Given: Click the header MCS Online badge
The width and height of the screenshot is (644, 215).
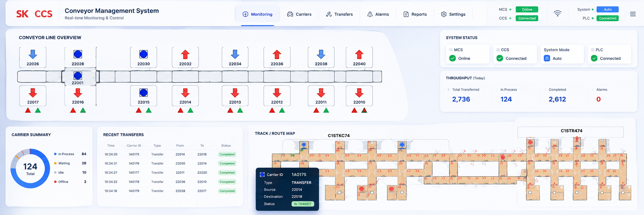Looking at the screenshot, I should [x=527, y=10].
